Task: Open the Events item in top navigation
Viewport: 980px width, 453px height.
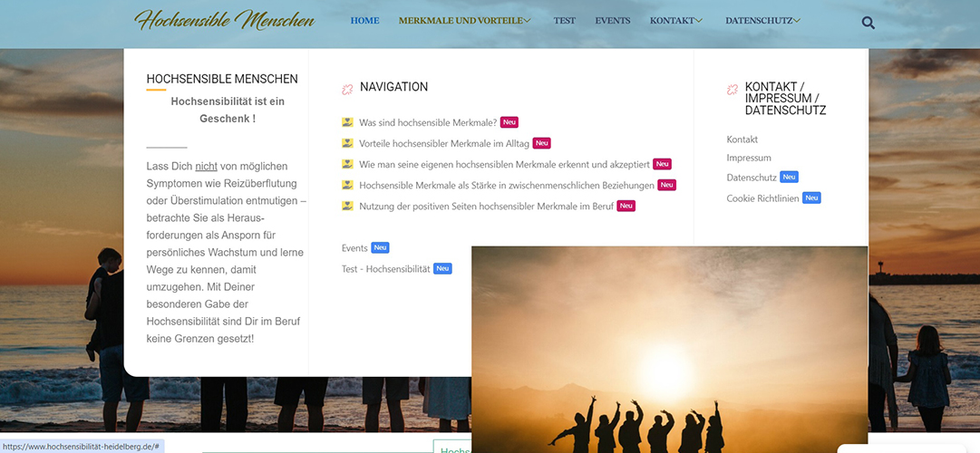Action: coord(613,21)
